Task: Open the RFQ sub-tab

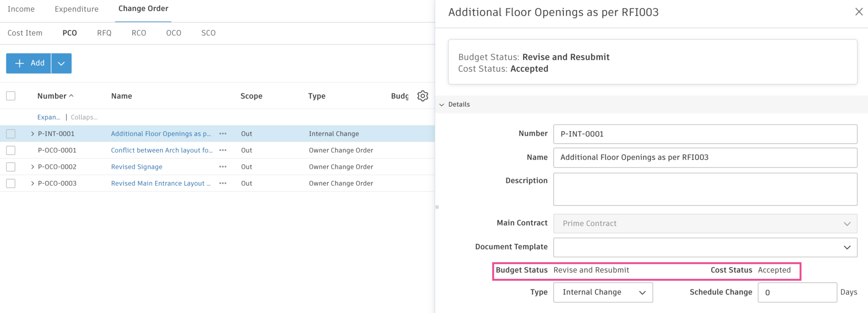Action: pyautogui.click(x=104, y=33)
